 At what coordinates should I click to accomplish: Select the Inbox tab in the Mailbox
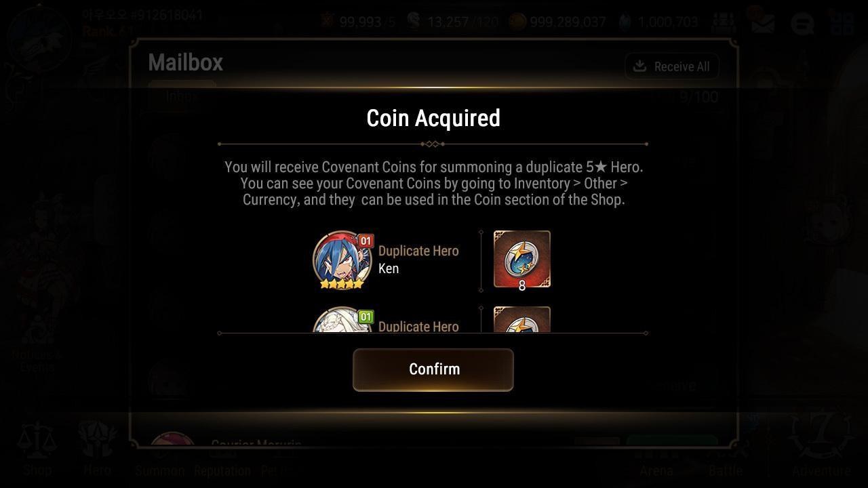182,96
